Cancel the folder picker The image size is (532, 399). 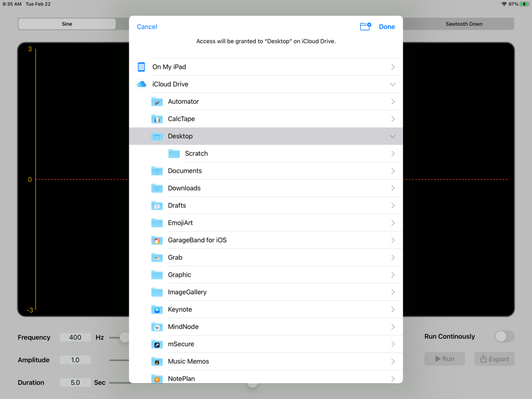click(147, 26)
